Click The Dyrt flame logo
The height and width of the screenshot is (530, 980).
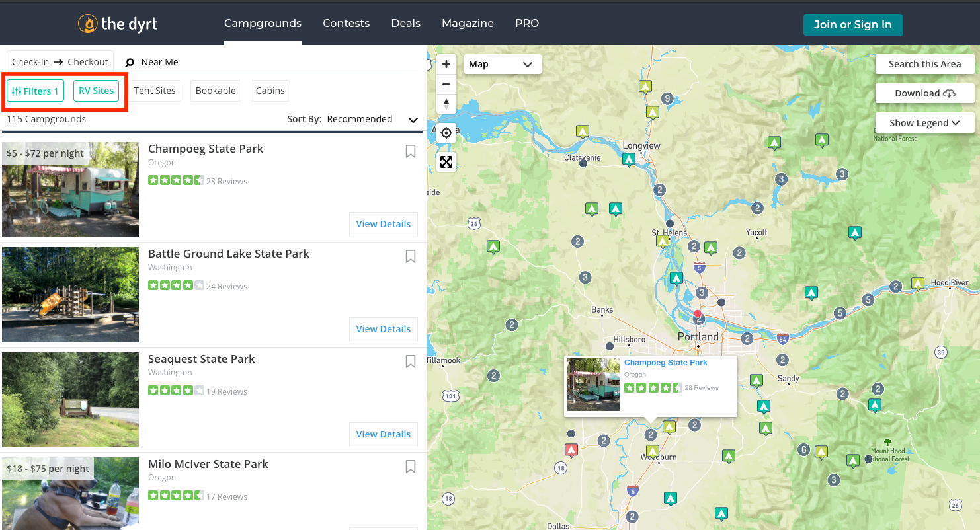click(x=87, y=24)
